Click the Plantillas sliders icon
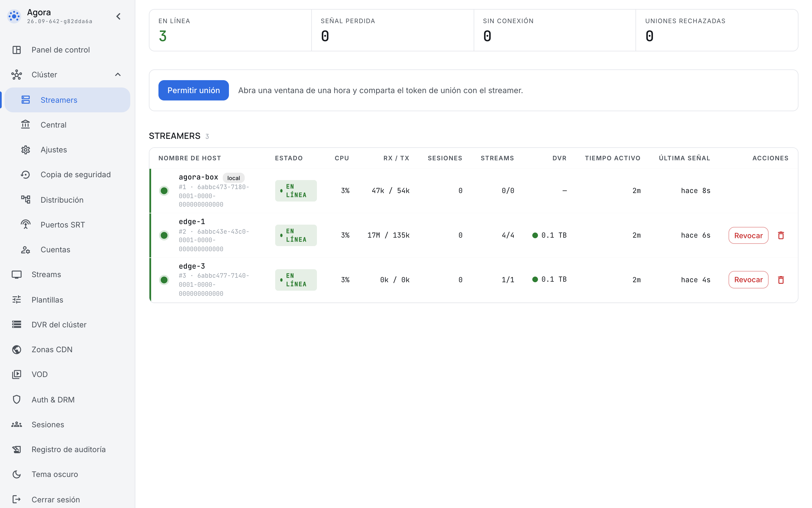The width and height of the screenshot is (812, 508). [x=16, y=299]
